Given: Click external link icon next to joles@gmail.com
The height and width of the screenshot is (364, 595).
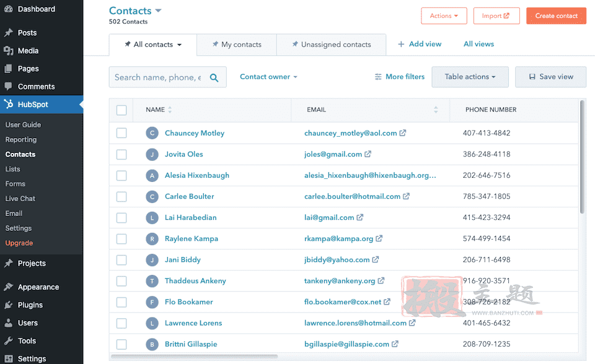Looking at the screenshot, I should (368, 154).
